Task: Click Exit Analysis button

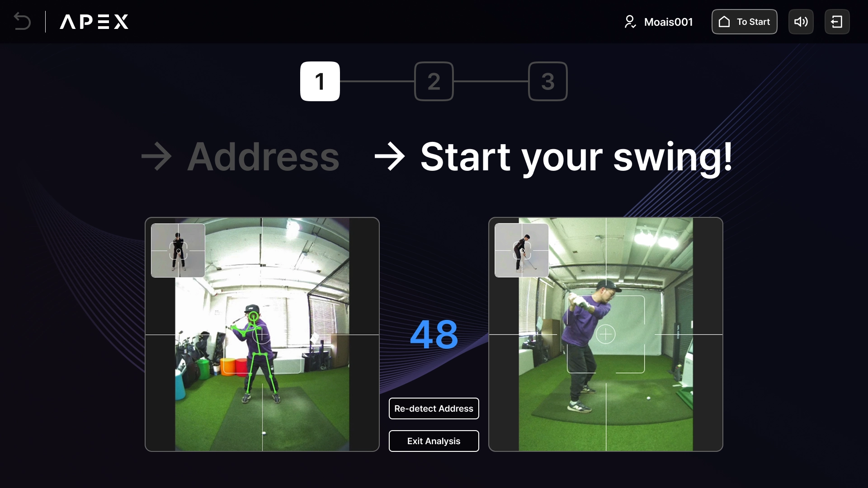Action: (x=434, y=441)
